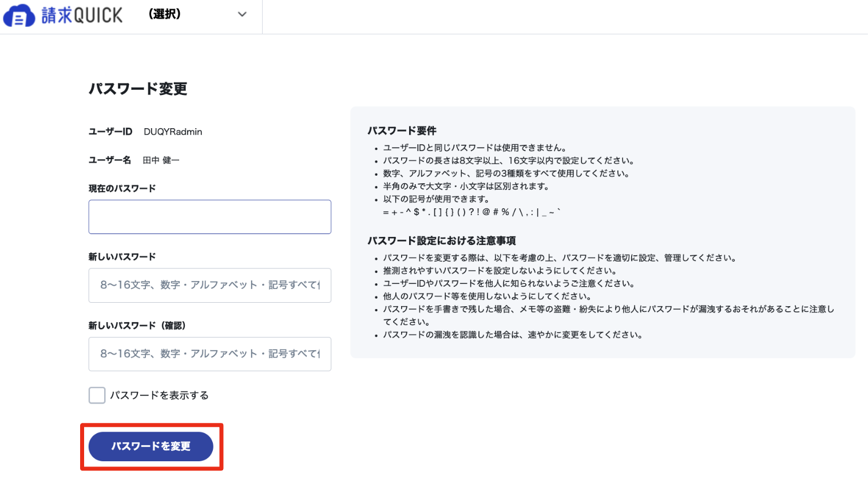Click the 現在のパスワード input field
This screenshot has width=868, height=479.
210,217
